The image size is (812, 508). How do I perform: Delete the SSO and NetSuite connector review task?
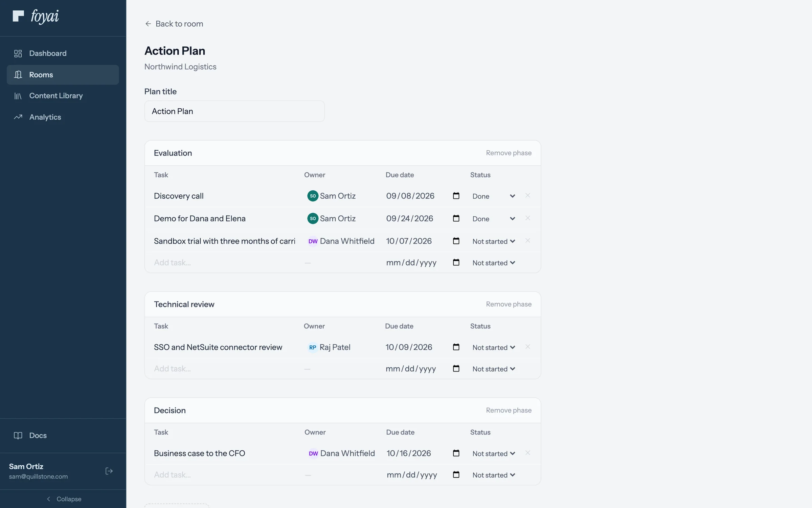(x=527, y=347)
